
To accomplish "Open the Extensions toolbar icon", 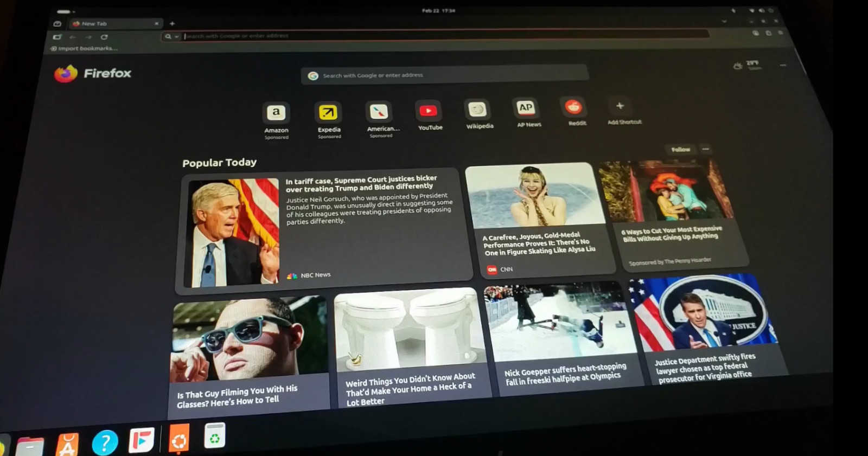I will tap(769, 33).
